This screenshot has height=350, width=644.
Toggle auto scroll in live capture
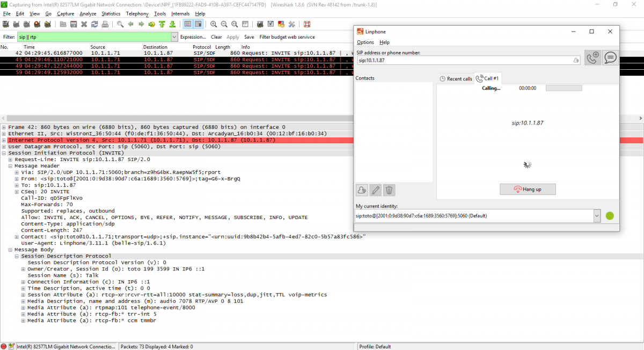pos(198,24)
